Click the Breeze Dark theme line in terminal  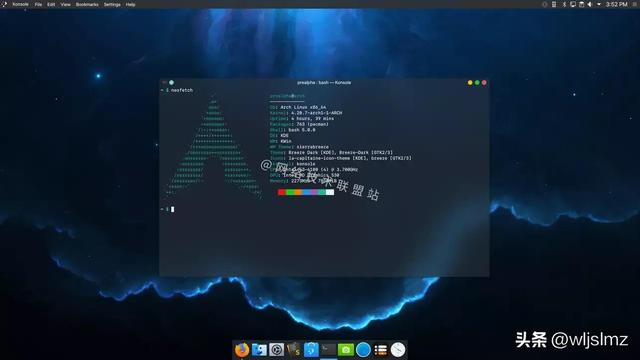tap(331, 152)
